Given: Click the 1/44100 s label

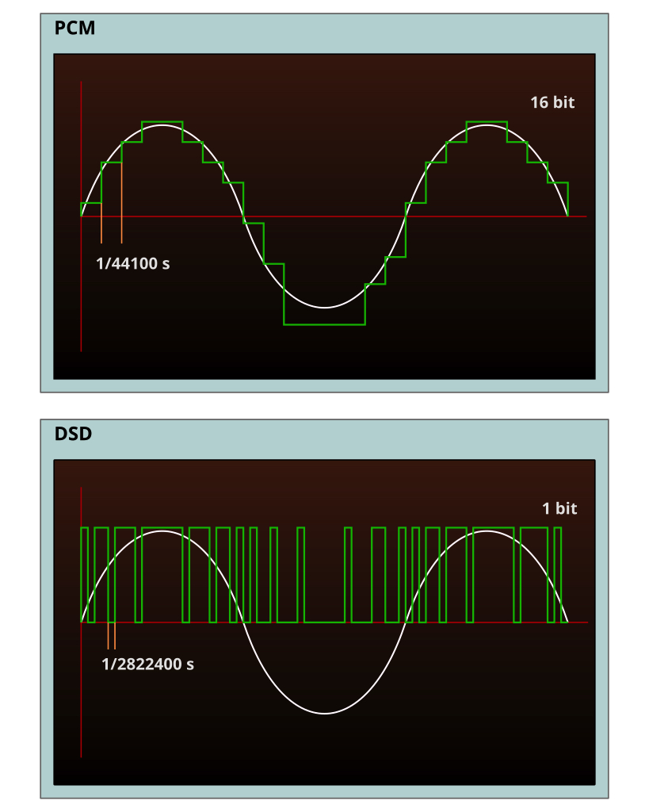Looking at the screenshot, I should tap(133, 263).
